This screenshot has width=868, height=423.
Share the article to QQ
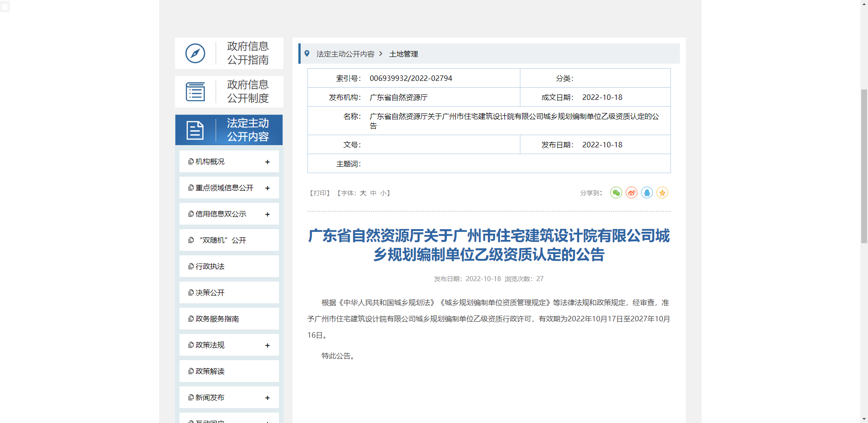pyautogui.click(x=647, y=193)
